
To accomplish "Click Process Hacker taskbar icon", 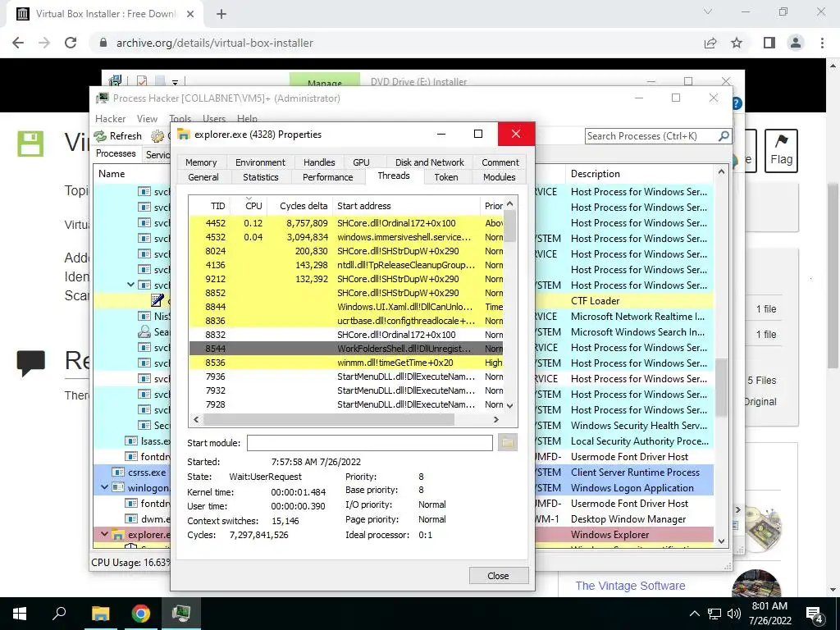I will [181, 613].
